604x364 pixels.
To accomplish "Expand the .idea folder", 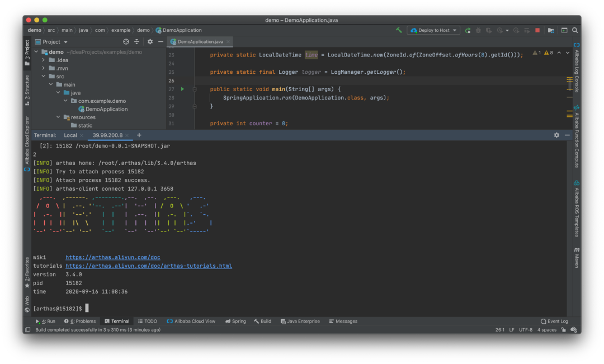I will 44,60.
